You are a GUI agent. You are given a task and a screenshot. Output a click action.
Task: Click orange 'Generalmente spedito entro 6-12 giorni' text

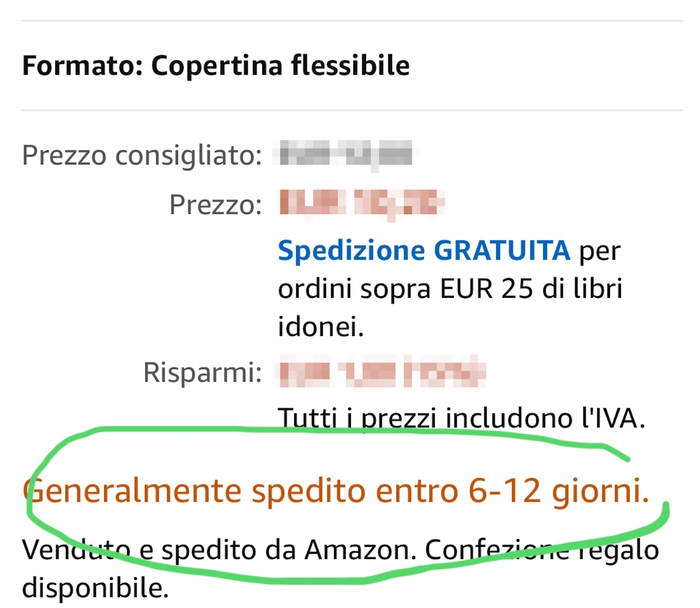pyautogui.click(x=335, y=491)
